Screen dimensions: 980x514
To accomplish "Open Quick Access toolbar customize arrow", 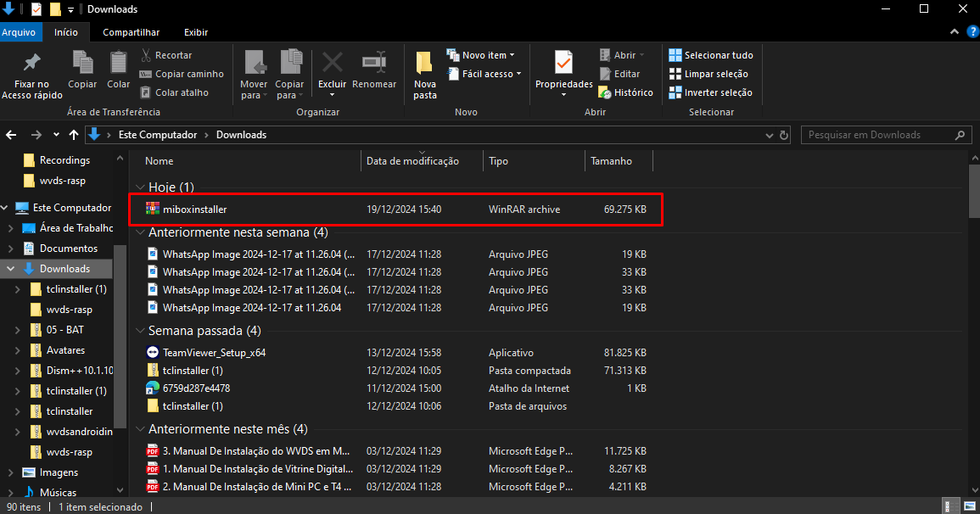I will click(70, 9).
